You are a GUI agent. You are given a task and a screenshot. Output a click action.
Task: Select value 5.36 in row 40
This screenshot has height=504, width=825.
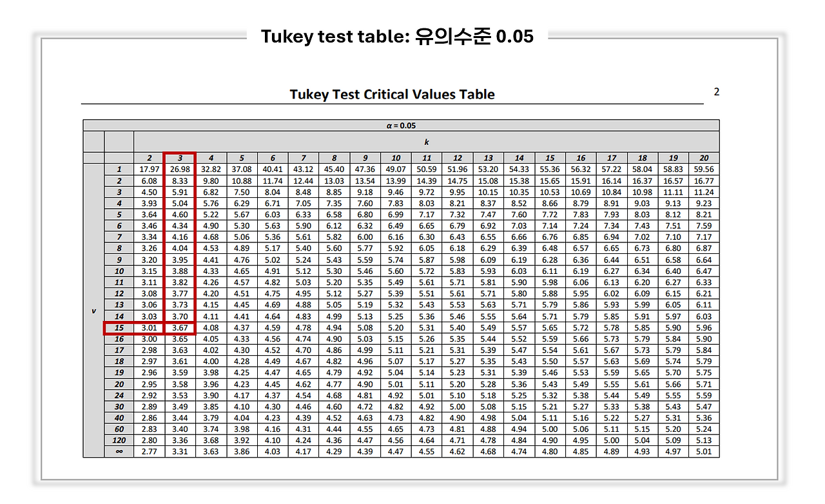pos(704,418)
